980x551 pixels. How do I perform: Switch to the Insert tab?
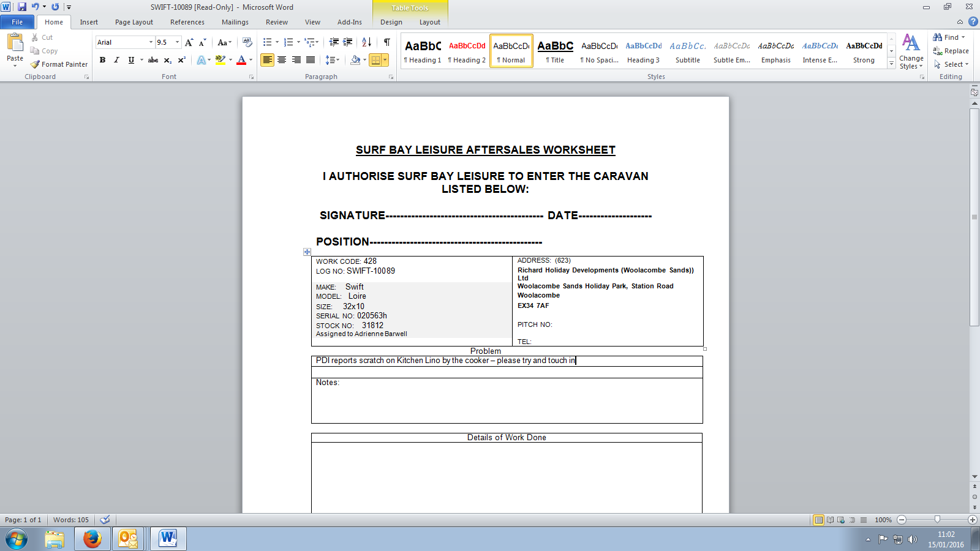[x=89, y=22]
